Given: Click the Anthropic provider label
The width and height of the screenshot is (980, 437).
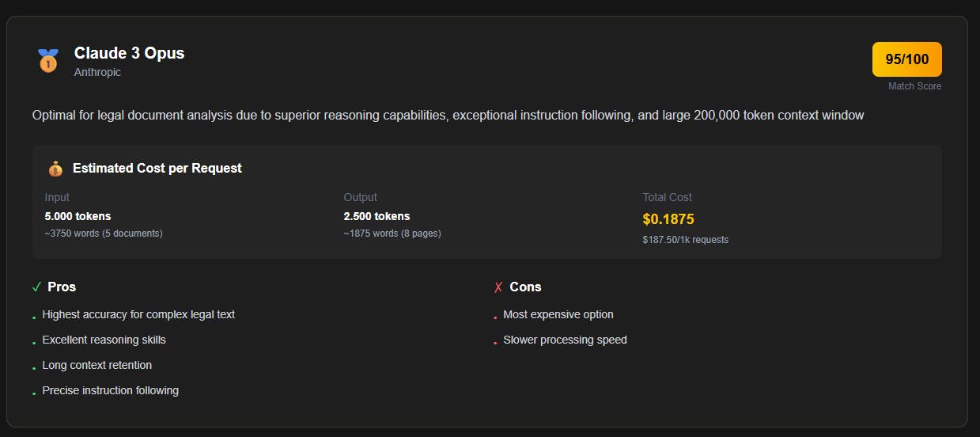Looking at the screenshot, I should coord(97,72).
